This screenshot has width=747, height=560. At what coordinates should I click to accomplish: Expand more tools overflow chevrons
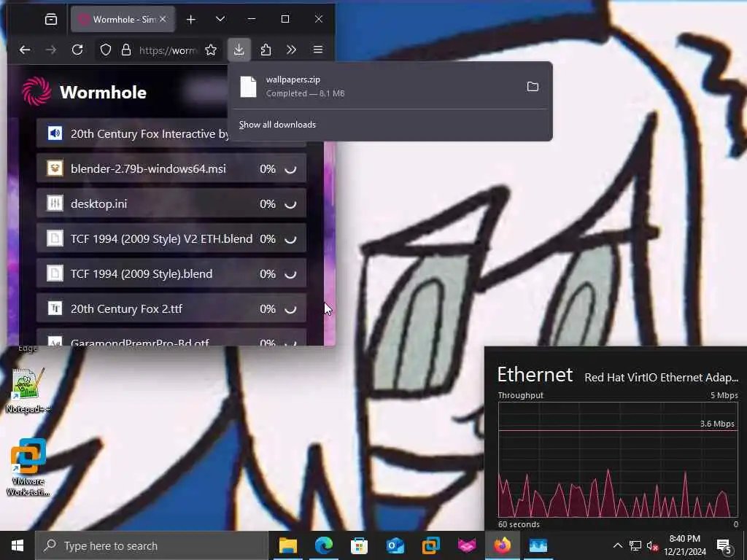[291, 50]
